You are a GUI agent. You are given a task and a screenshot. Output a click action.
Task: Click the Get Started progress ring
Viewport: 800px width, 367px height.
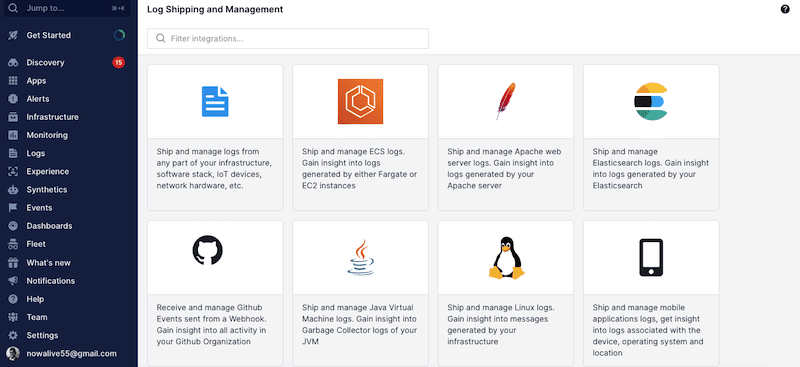(119, 35)
